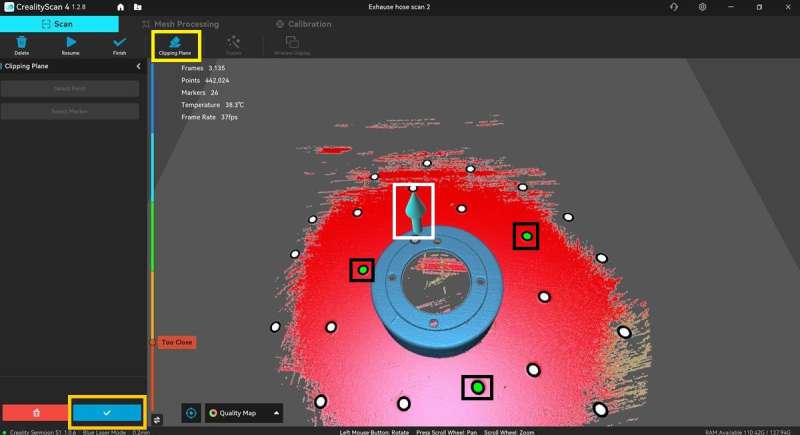Click the cyan clipping plane arrow gizmo
This screenshot has width=800, height=435.
(x=413, y=210)
